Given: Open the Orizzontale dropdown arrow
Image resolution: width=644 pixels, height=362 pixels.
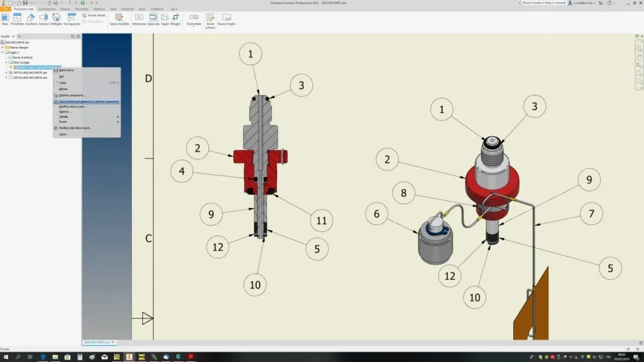Looking at the screenshot, I should pyautogui.click(x=194, y=27).
